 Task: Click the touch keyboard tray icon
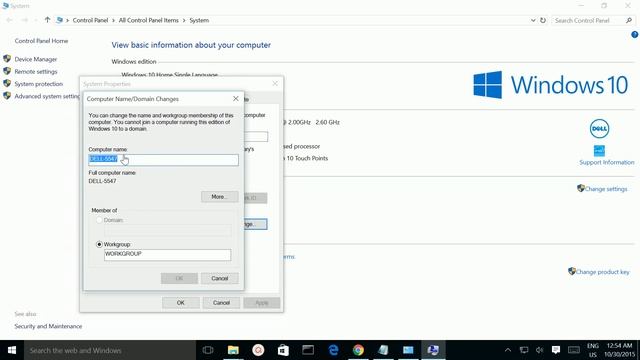[x=574, y=350]
